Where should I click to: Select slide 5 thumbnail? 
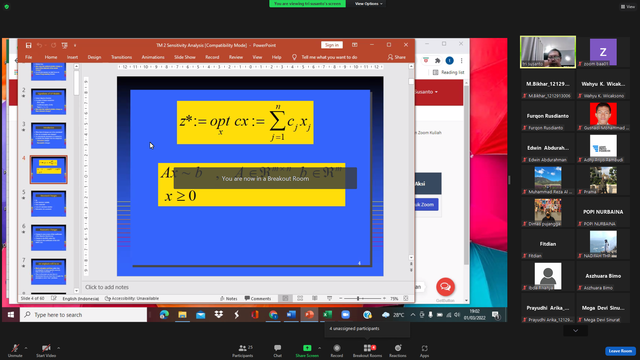point(49,203)
